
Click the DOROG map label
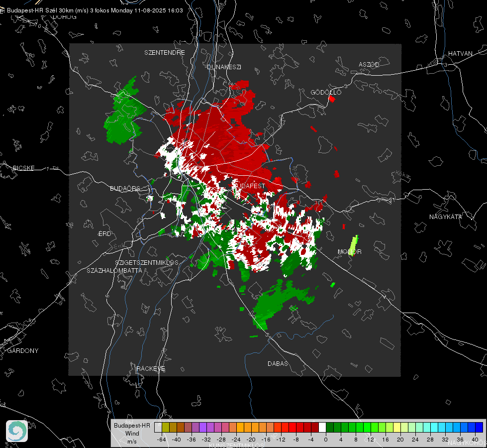tap(65, 17)
